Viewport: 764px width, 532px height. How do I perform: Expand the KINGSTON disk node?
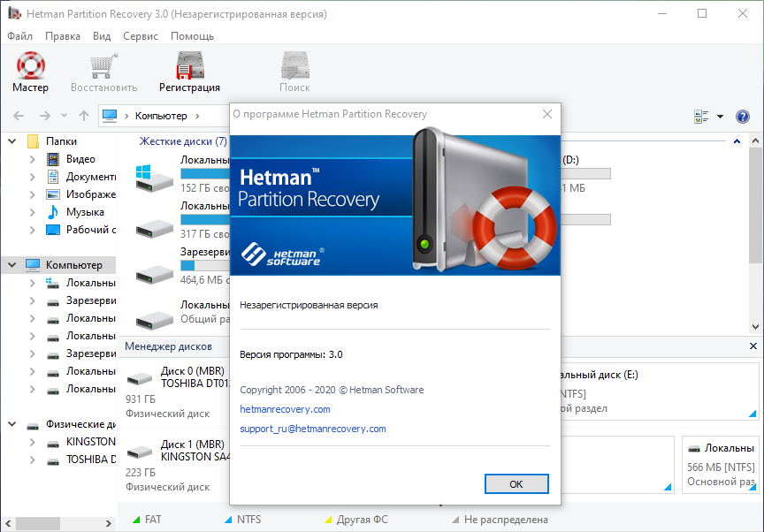tap(32, 442)
